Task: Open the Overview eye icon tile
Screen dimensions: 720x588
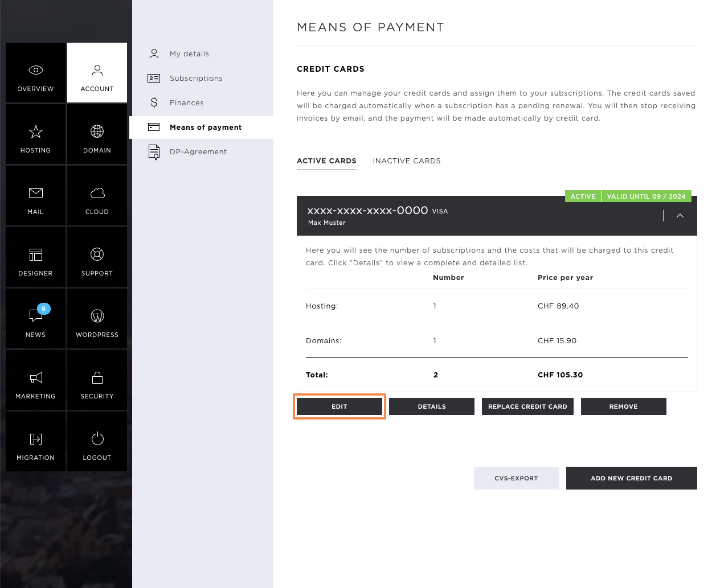Action: click(35, 73)
